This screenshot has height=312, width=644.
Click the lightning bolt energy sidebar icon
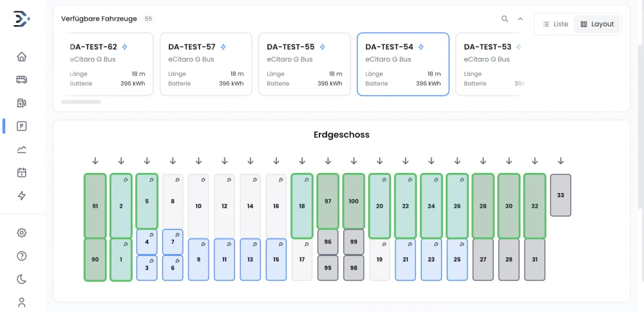click(22, 196)
